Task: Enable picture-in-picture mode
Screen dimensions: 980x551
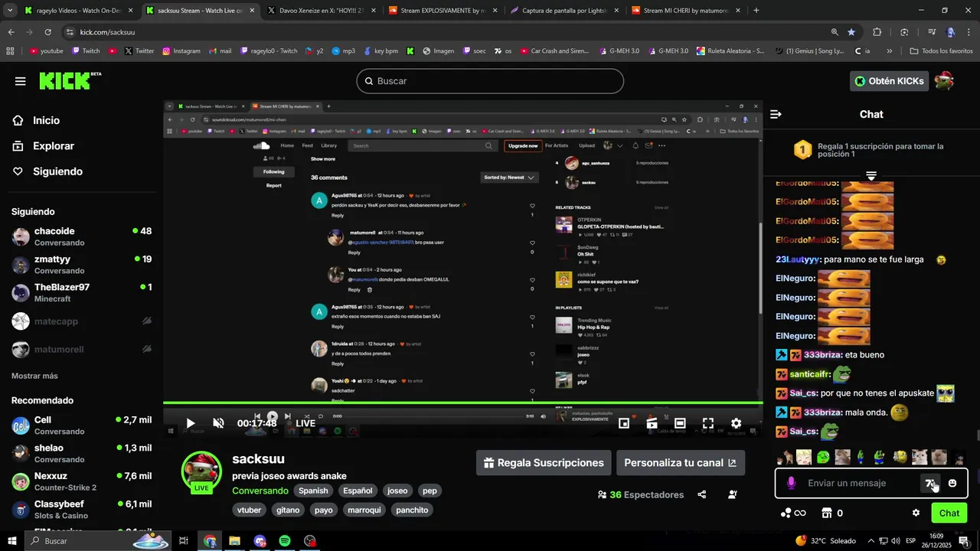Action: [x=624, y=423]
